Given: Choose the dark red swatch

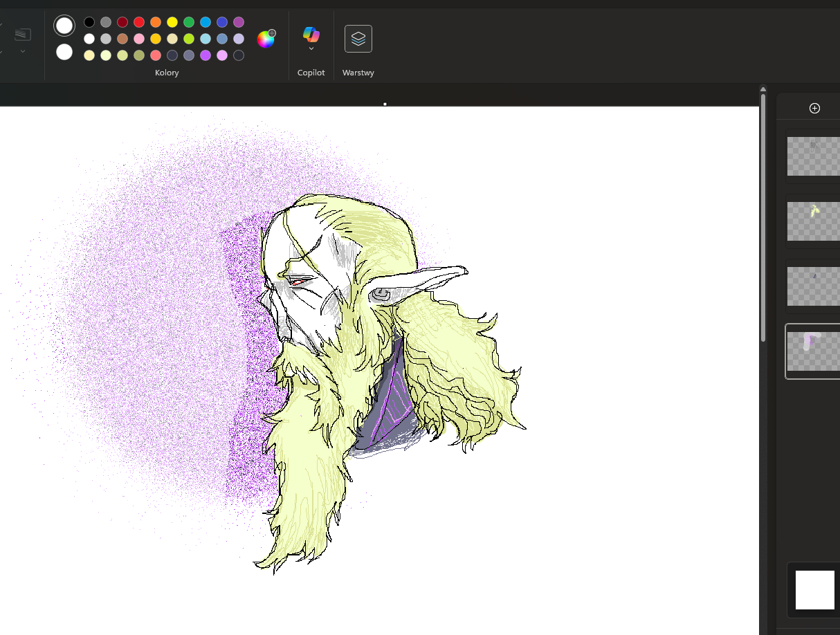Looking at the screenshot, I should (x=122, y=22).
